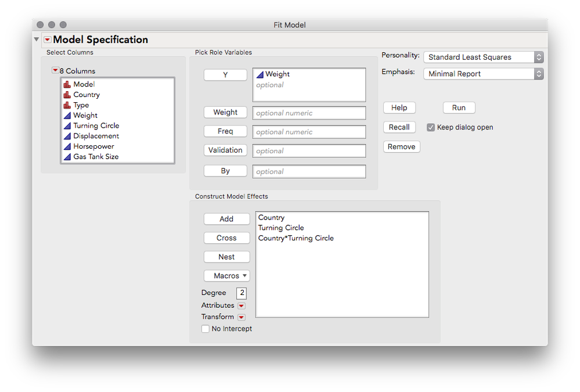Open the Transform red triangle menu
Viewport: 580px width, 392px height.
coord(242,317)
